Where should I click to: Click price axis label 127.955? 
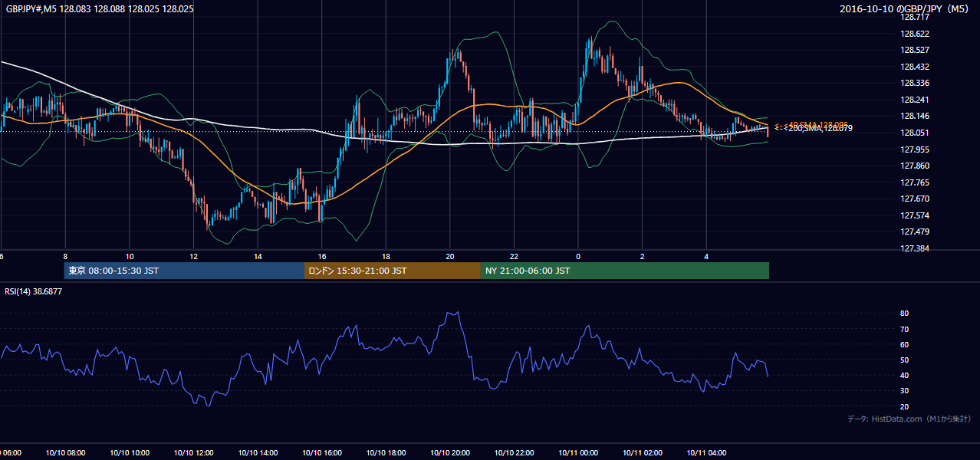(x=915, y=149)
